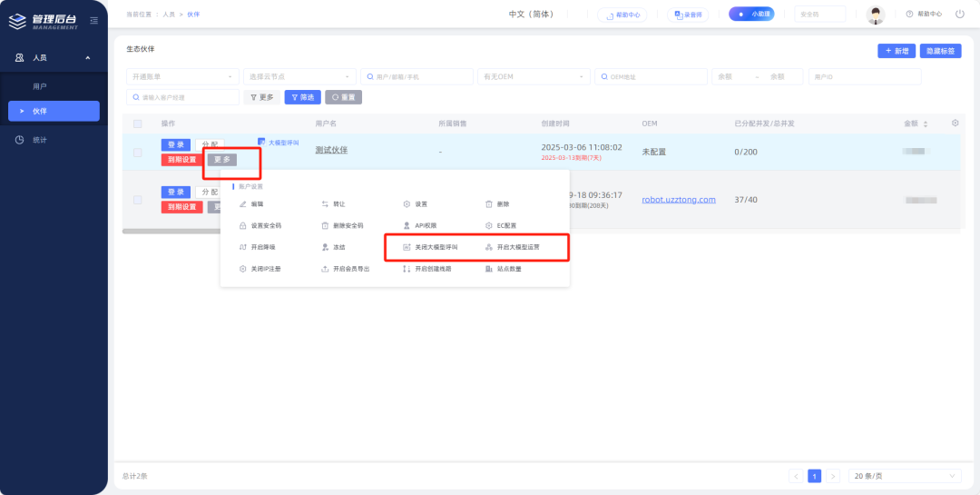This screenshot has width=980, height=495.
Task: Click the power logout icon
Action: click(960, 15)
